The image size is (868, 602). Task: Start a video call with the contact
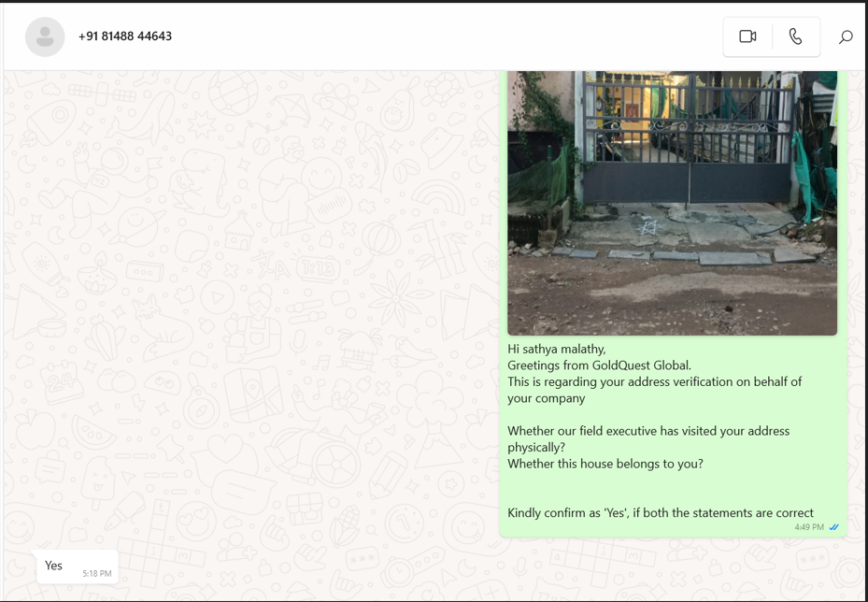(747, 36)
